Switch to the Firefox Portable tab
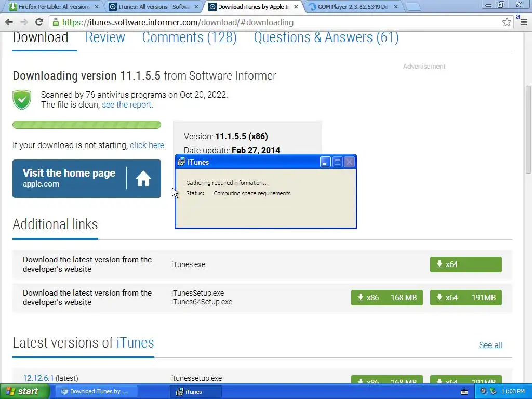The image size is (532, 399). click(x=53, y=7)
